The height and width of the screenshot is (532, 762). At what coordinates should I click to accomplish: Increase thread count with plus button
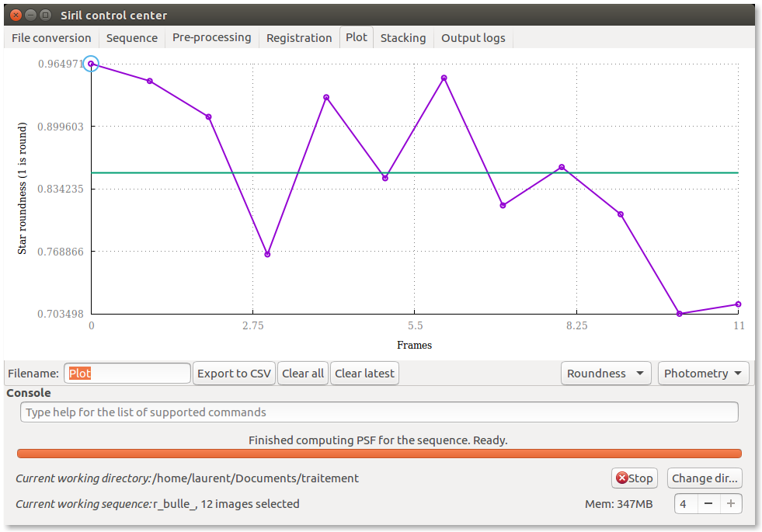click(730, 503)
